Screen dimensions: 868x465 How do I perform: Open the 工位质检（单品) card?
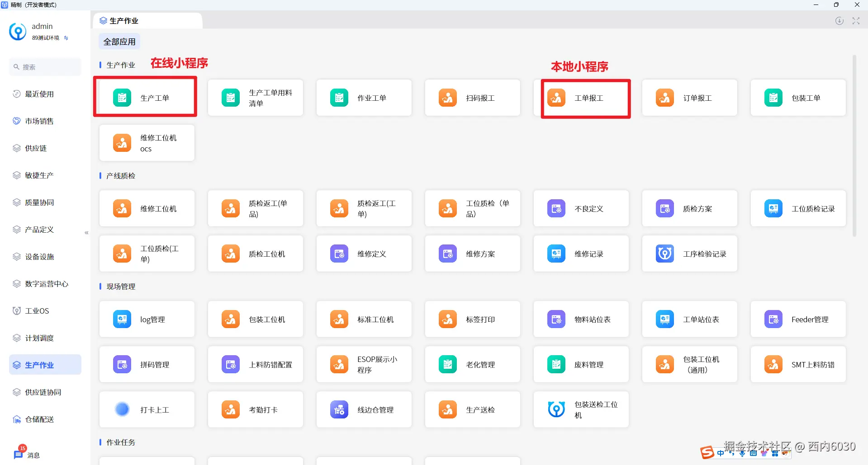(x=473, y=208)
